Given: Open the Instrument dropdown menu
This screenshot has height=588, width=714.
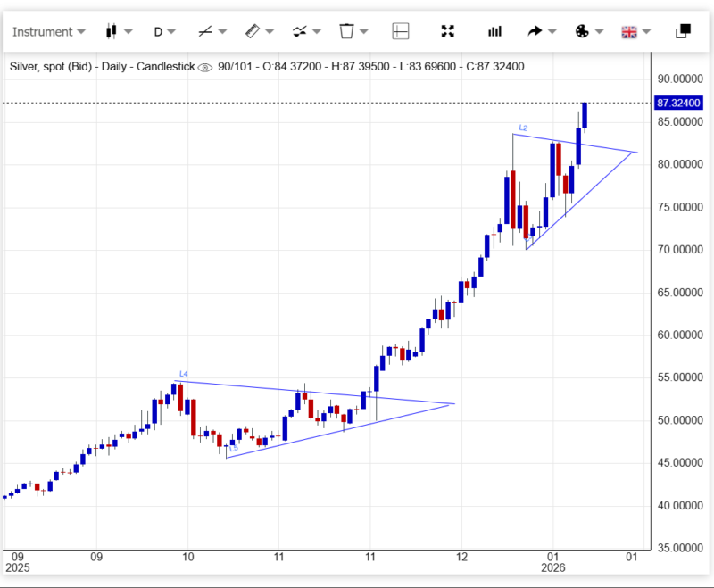Looking at the screenshot, I should point(48,31).
